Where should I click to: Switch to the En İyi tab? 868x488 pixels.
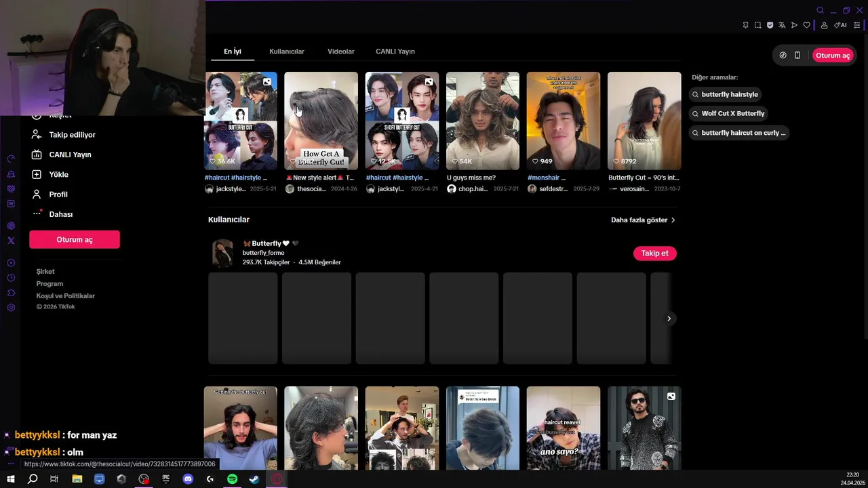(x=233, y=52)
